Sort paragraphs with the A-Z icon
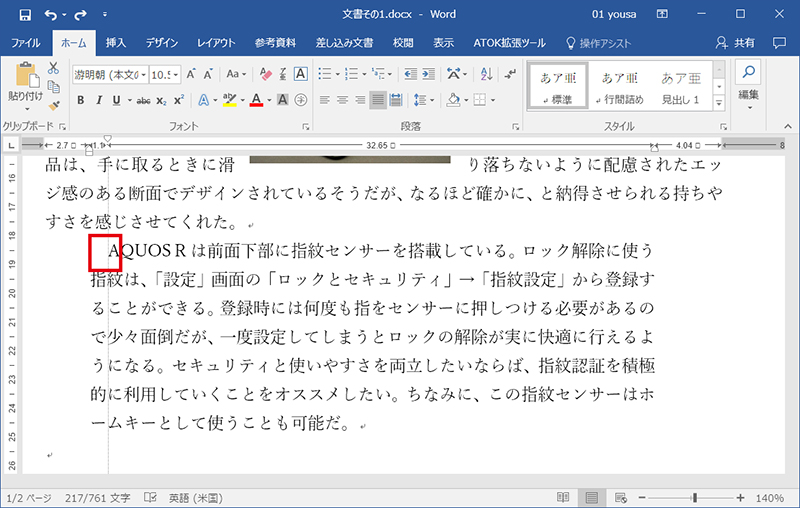The height and width of the screenshot is (508, 800). pyautogui.click(x=486, y=74)
